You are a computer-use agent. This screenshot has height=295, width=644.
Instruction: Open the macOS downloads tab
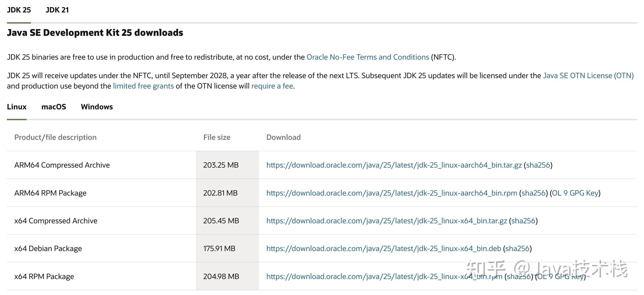pos(54,107)
